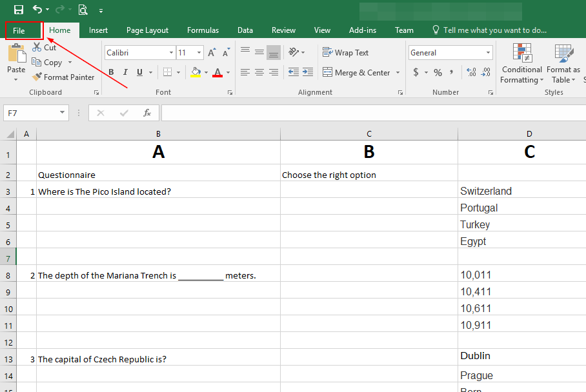Apply Percent Style formatting
The image size is (586, 392).
(x=438, y=72)
